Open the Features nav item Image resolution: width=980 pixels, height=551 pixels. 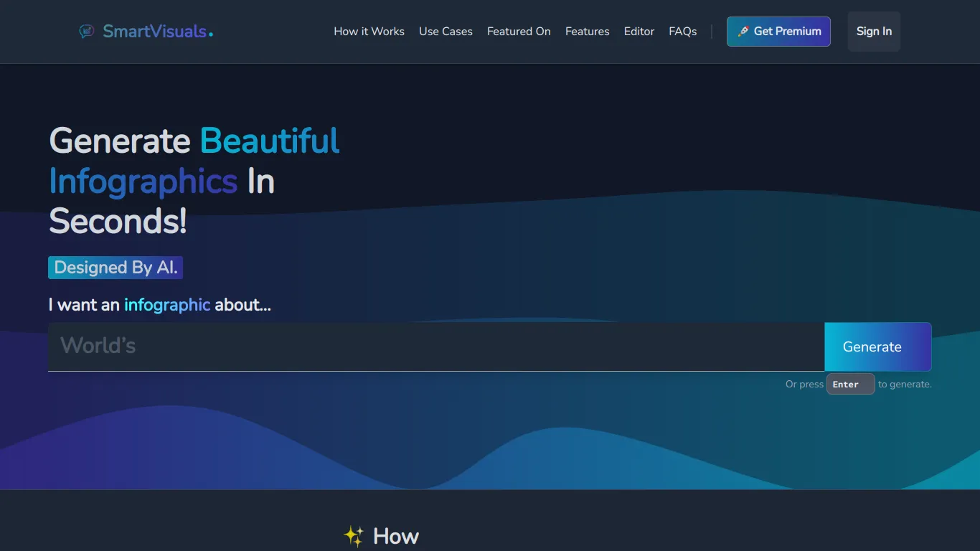(x=587, y=32)
